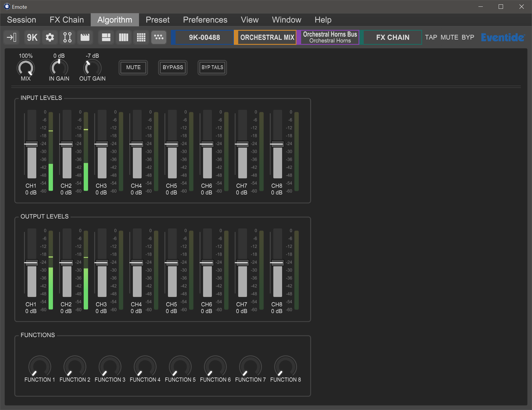Viewport: 532px width, 410px height.
Task: Select the ORCHESTRAL MIX session box
Action: (265, 37)
